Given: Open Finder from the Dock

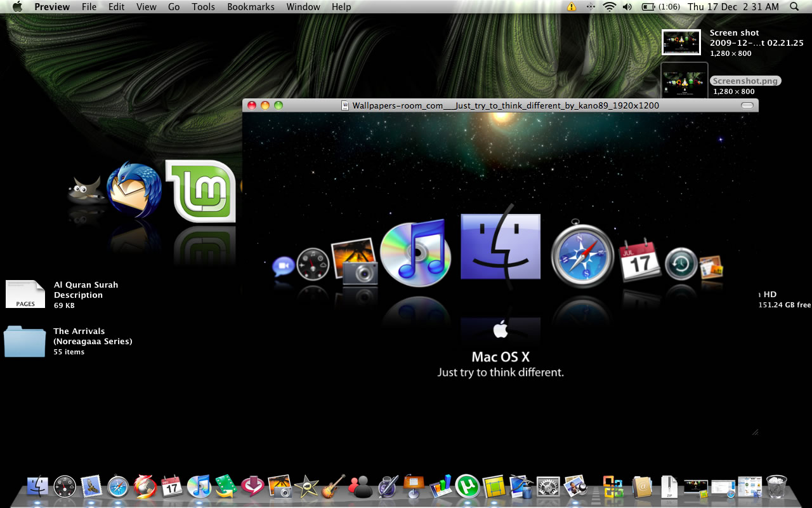Looking at the screenshot, I should 38,486.
